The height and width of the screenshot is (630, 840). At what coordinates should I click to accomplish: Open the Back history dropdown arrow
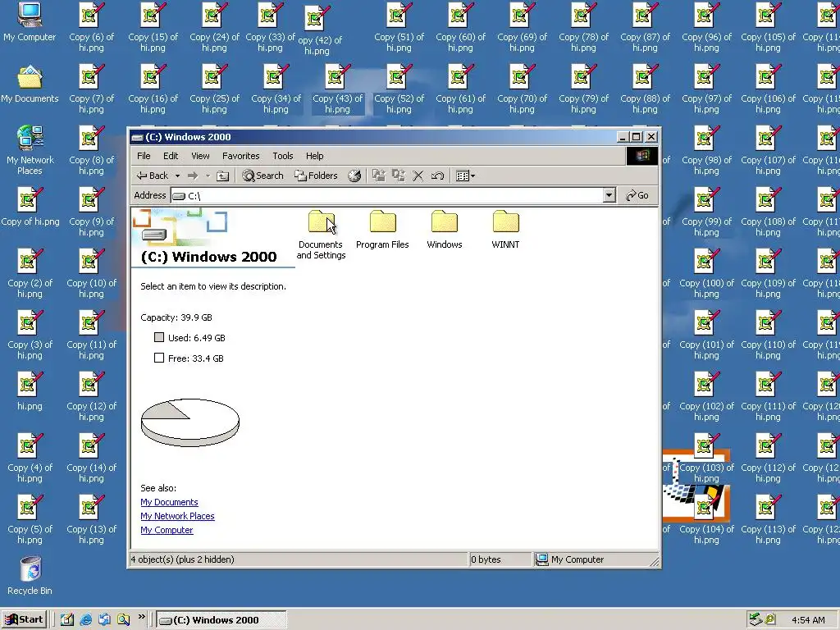[177, 176]
